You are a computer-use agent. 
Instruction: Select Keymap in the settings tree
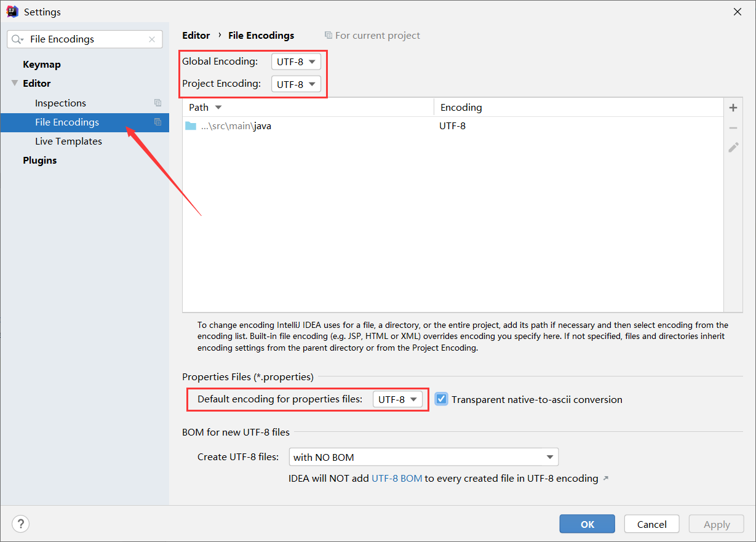coord(42,64)
